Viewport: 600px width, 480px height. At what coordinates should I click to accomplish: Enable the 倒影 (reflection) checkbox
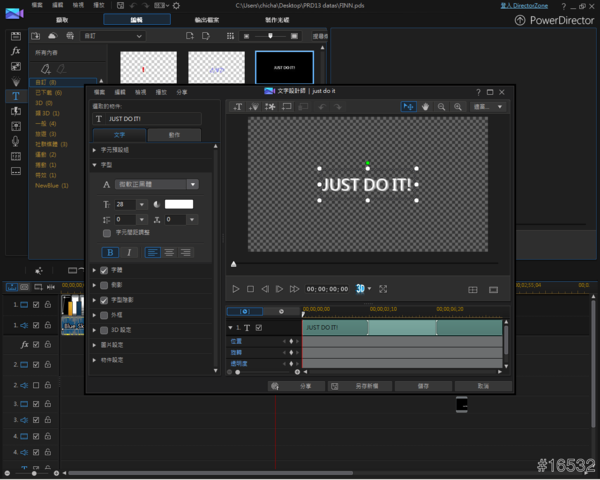tap(104, 285)
